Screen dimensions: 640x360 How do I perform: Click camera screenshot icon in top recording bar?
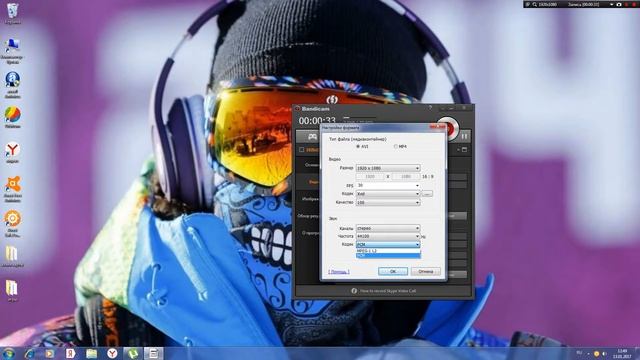click(x=619, y=4)
